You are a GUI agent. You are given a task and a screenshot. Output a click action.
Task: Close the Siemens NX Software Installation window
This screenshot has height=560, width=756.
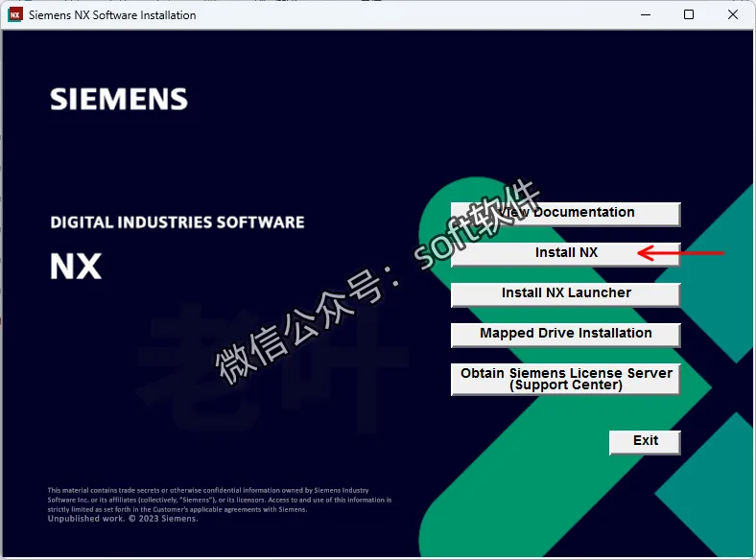732,15
